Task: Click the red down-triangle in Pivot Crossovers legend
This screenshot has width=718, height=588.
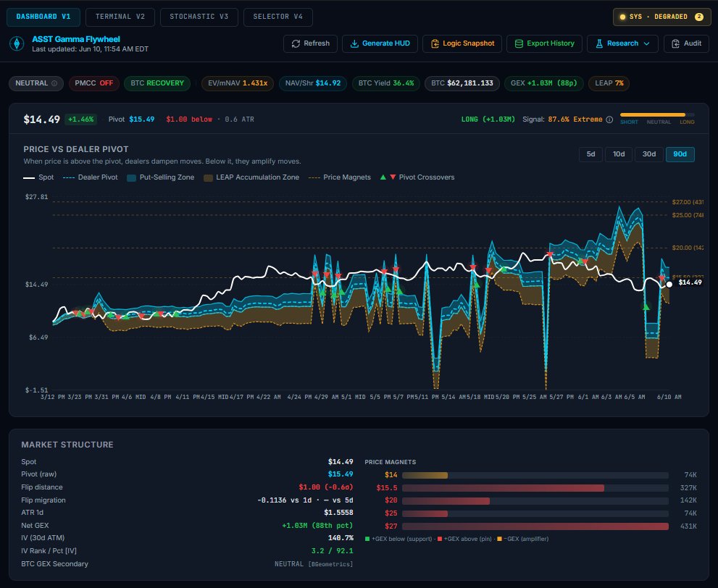Action: 393,177
